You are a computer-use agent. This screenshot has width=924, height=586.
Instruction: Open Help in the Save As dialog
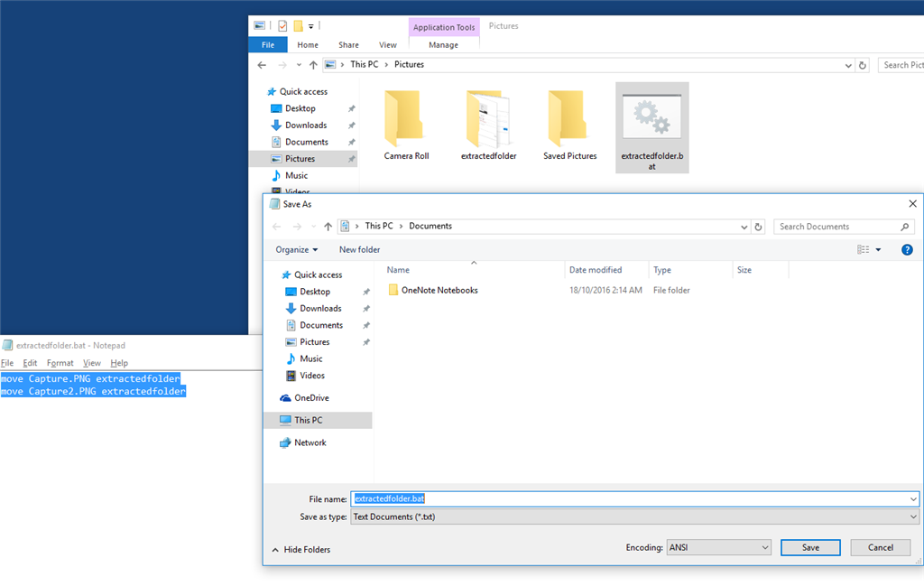(907, 249)
